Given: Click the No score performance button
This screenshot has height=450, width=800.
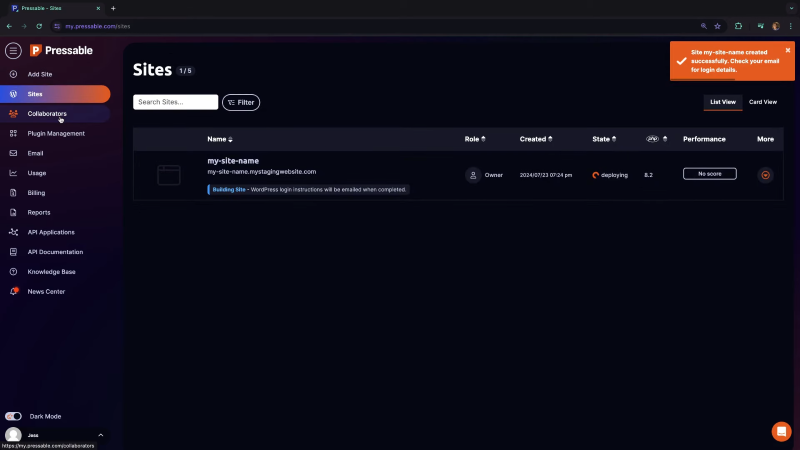Looking at the screenshot, I should [709, 174].
